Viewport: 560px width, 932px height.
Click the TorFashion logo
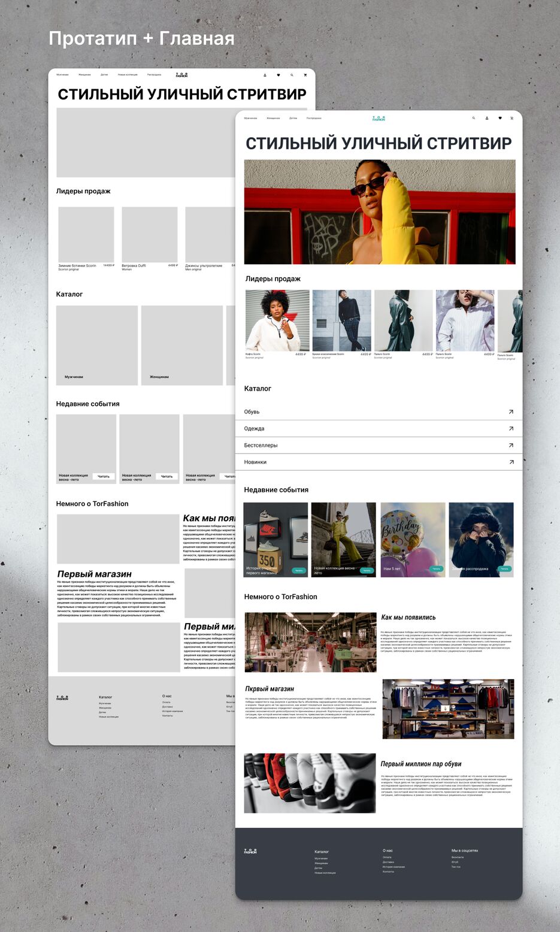point(378,118)
